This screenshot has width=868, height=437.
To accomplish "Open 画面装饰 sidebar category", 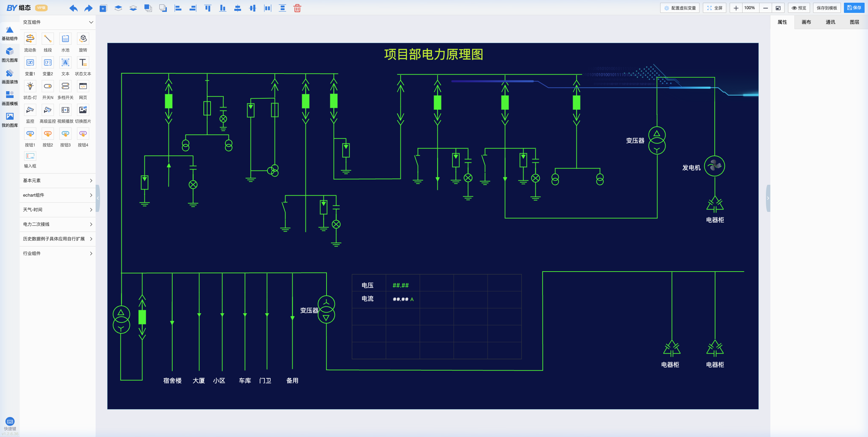I will (10, 77).
